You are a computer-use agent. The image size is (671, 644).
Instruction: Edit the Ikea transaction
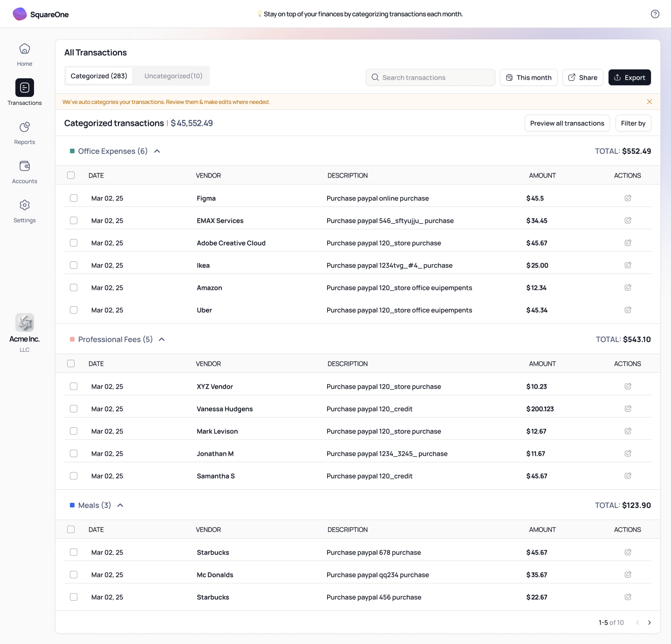pyautogui.click(x=628, y=265)
